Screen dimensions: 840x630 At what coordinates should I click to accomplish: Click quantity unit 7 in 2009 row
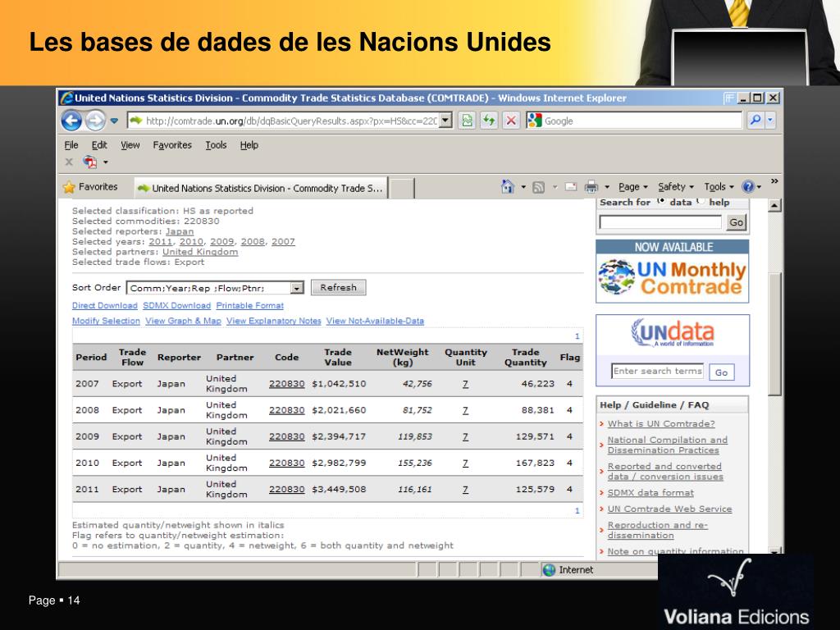coord(466,436)
